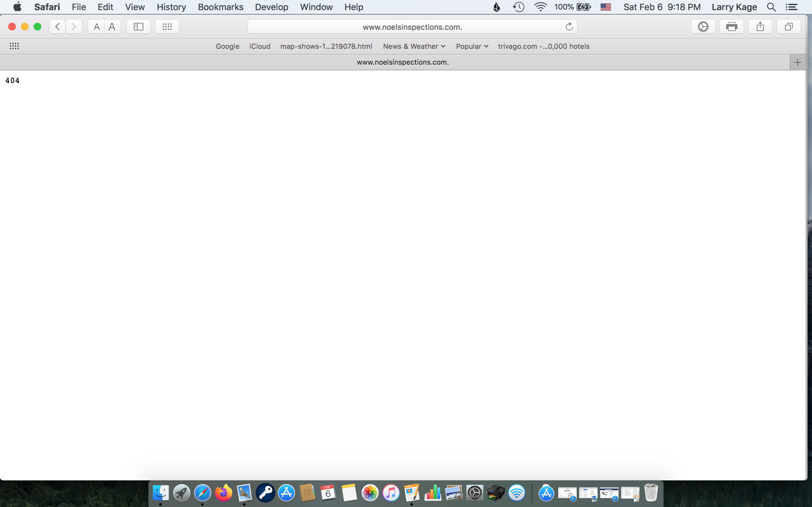Click the smaller text size A button
Viewport: 812px width, 507px height.
[x=96, y=27]
